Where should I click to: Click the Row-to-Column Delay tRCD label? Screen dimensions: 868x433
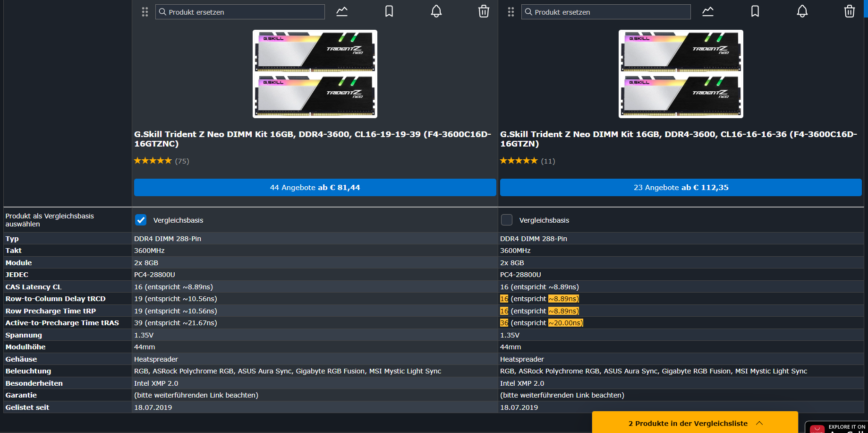[56, 299]
